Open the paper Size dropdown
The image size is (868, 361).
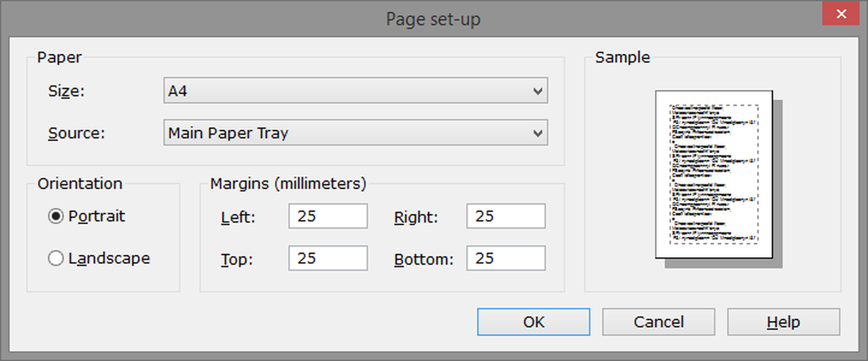coord(355,91)
